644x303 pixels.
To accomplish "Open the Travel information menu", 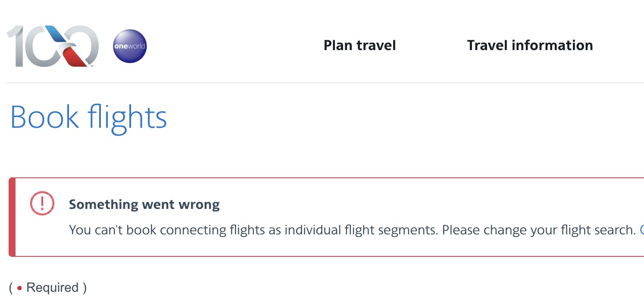I will tap(530, 45).
